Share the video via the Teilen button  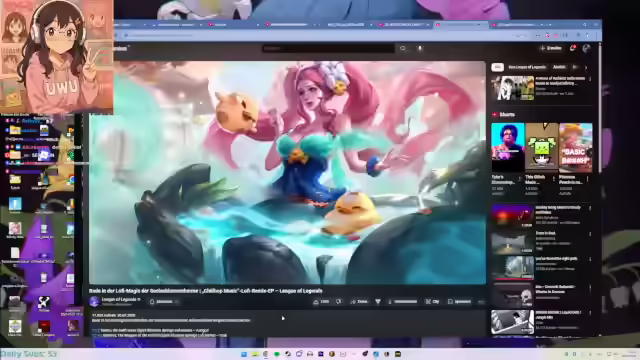tap(359, 302)
